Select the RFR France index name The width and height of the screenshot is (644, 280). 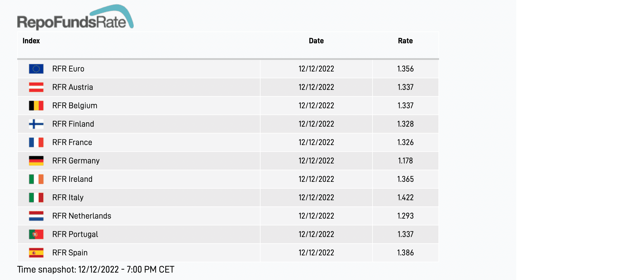72,142
